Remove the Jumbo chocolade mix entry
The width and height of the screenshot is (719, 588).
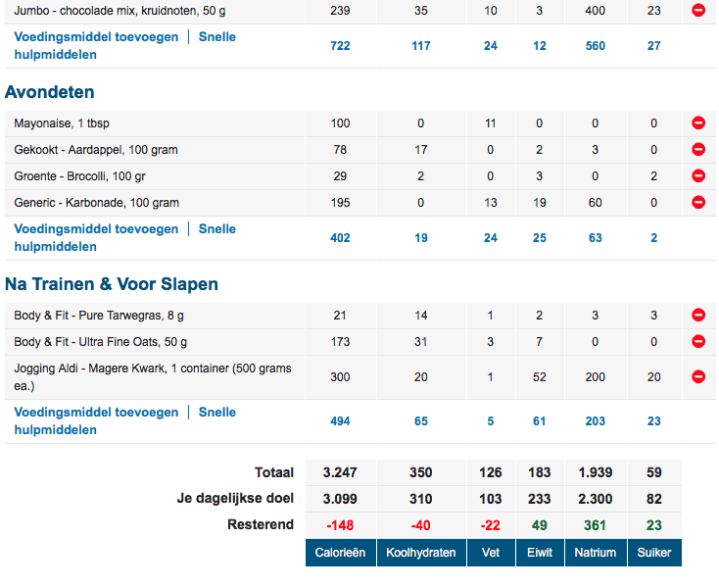698,11
